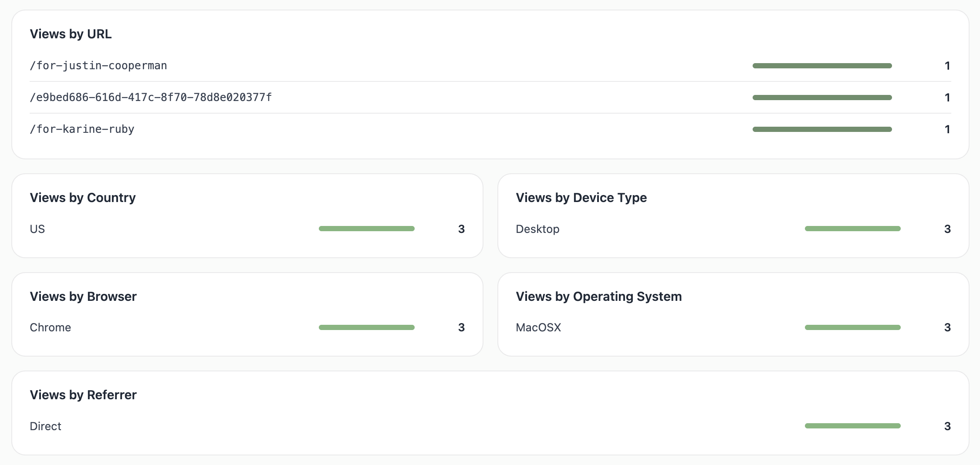
Task: Click the Direct referrer count 3
Action: [947, 426]
